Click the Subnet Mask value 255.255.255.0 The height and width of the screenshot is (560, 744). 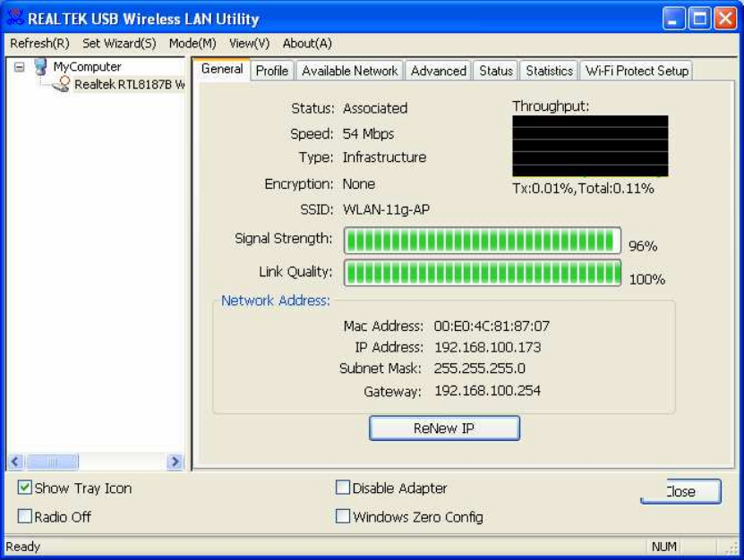[x=479, y=369]
